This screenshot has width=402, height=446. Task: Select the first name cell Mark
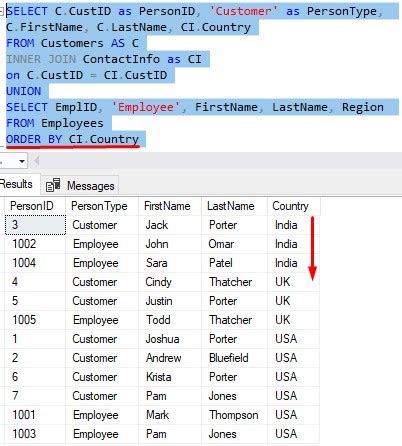[170, 415]
